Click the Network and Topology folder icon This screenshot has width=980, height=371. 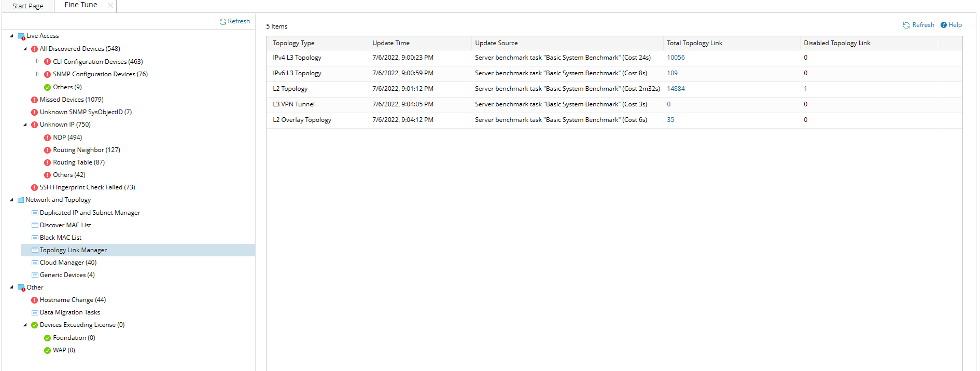21,200
